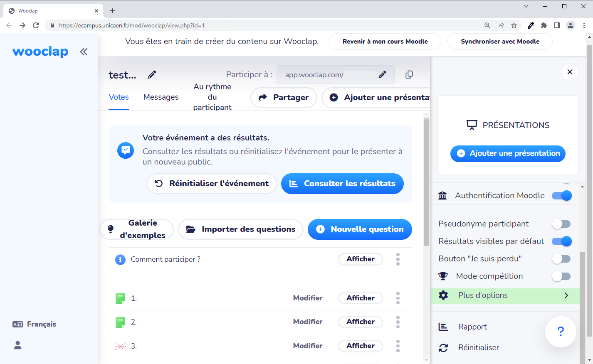Turn on Mode compétition switch
The width and height of the screenshot is (593, 364).
(561, 276)
